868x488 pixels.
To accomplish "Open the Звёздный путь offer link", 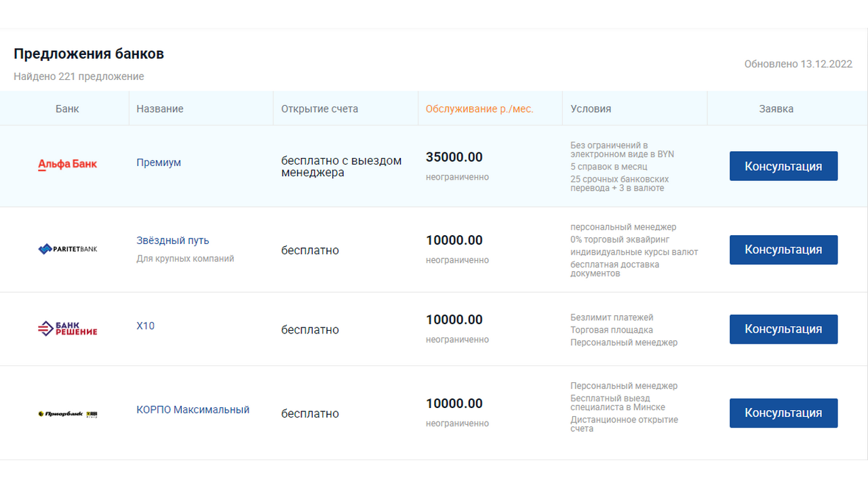I will coord(173,241).
